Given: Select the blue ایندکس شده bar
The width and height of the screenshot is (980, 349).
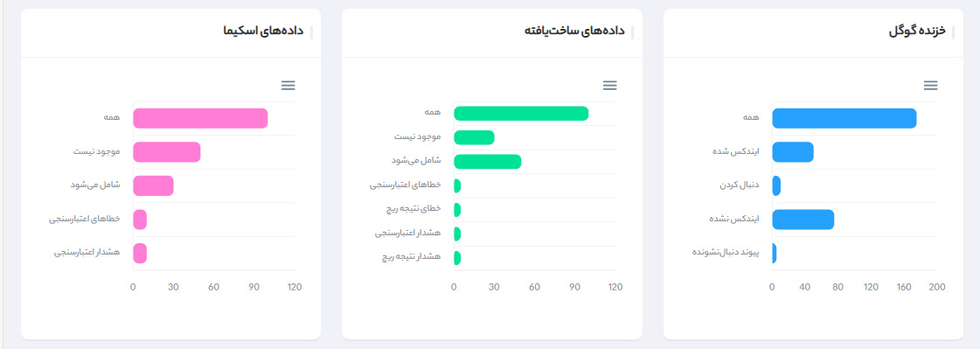Looking at the screenshot, I should point(793,152).
